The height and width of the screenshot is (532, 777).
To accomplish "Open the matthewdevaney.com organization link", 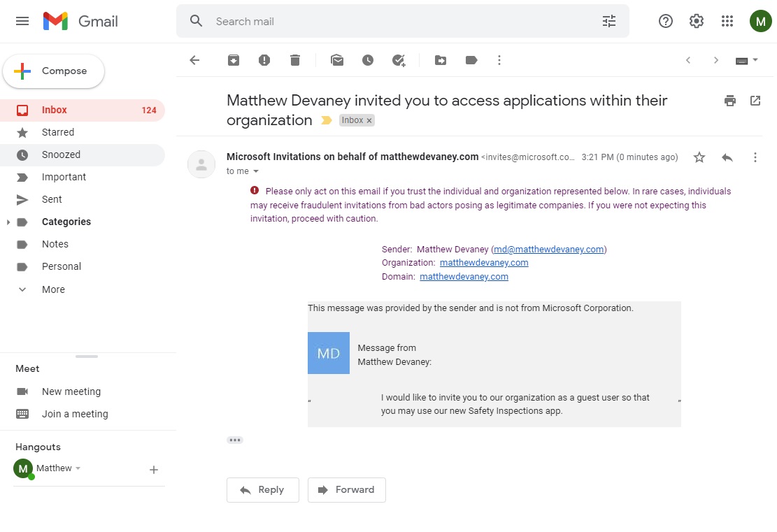I will tap(484, 262).
